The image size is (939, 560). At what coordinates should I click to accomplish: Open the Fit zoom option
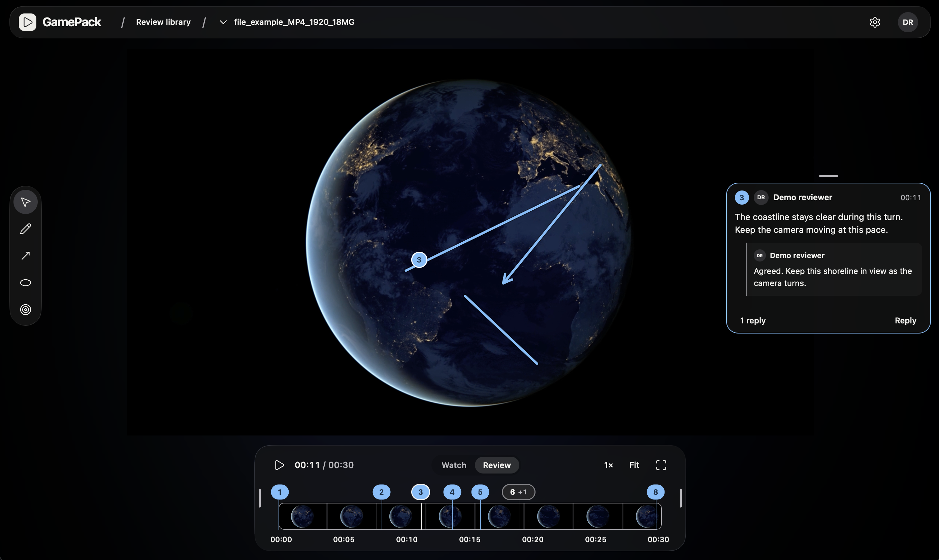634,465
